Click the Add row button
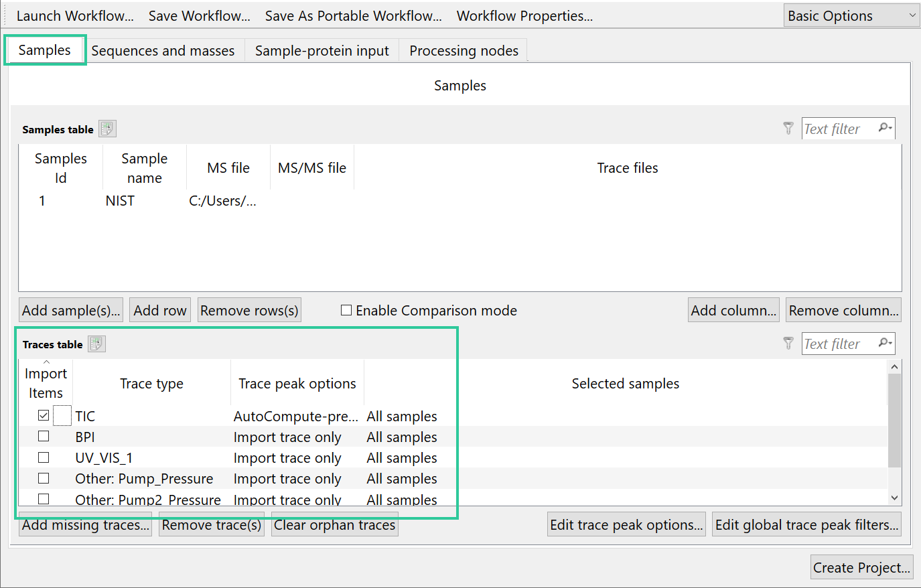Screen dimensions: 921x588 coord(160,310)
